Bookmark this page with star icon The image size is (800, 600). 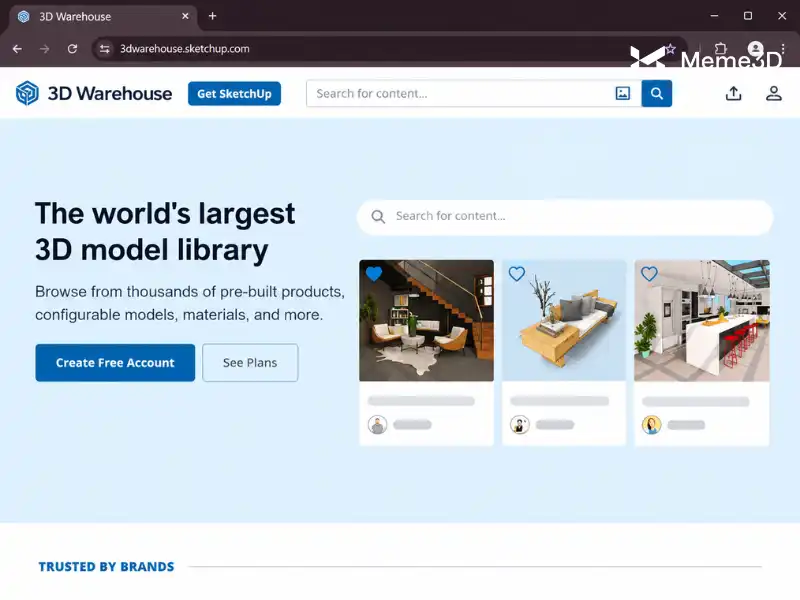pos(670,49)
